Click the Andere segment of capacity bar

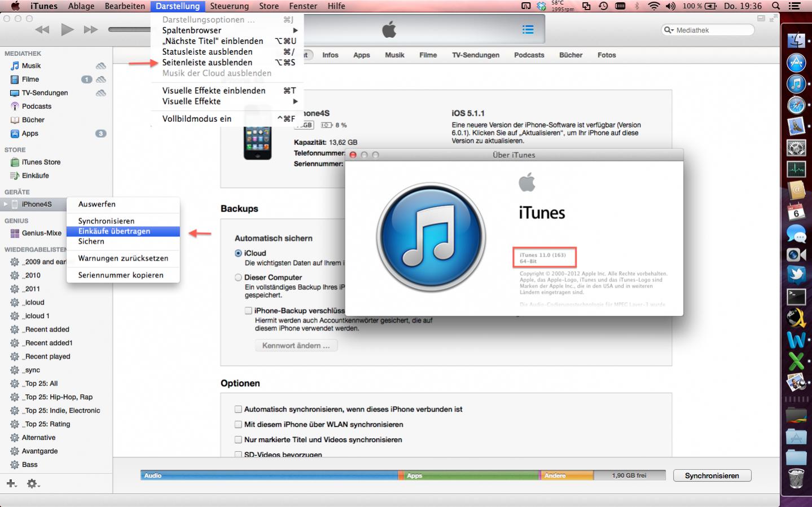coord(567,476)
